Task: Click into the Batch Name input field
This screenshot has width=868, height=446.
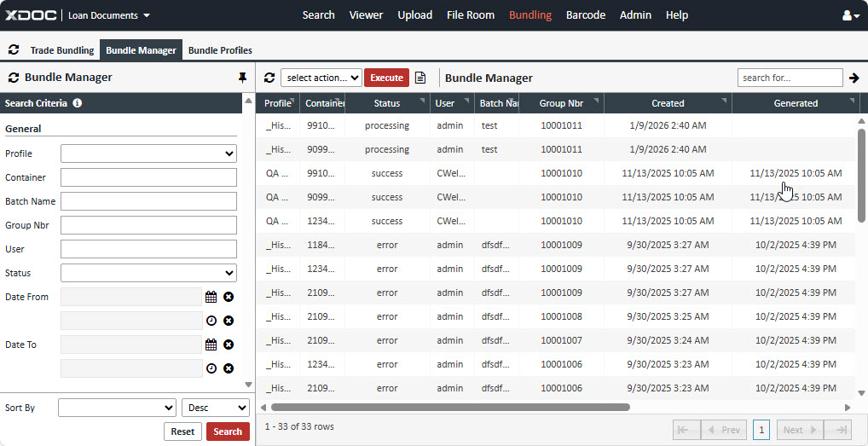Action: click(x=148, y=201)
